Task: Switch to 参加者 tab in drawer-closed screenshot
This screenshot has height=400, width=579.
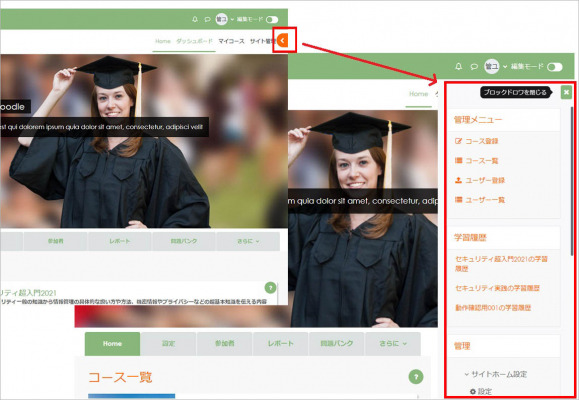Action: [x=55, y=241]
